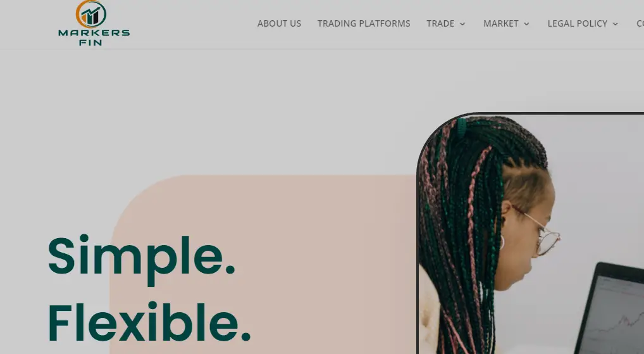Click the peach rounded background block

(x=263, y=264)
